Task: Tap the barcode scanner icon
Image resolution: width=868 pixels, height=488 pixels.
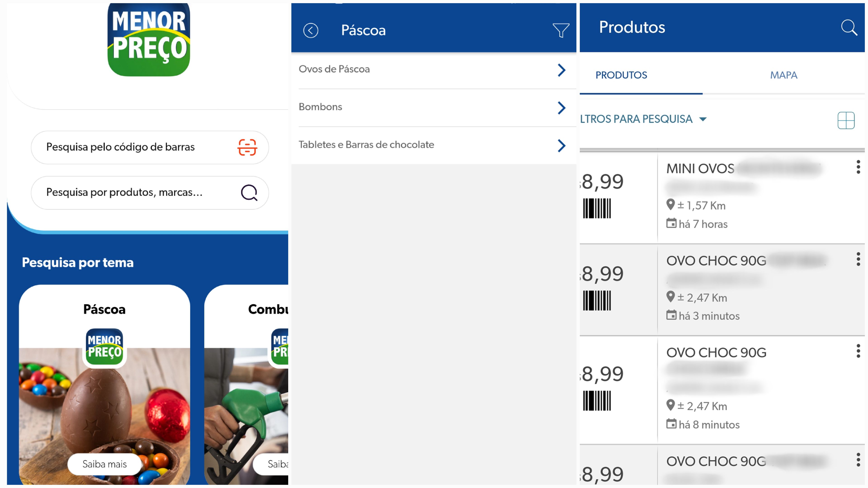Action: [x=247, y=147]
